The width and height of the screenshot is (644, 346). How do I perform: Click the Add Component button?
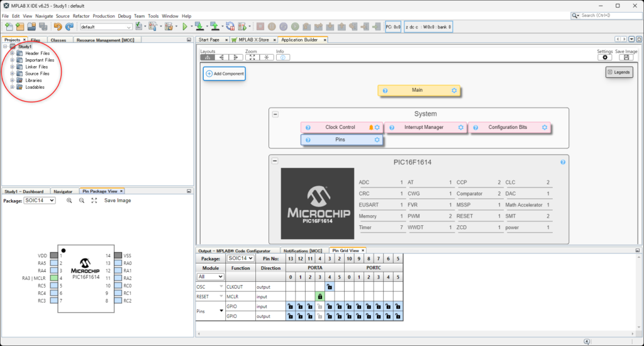224,74
